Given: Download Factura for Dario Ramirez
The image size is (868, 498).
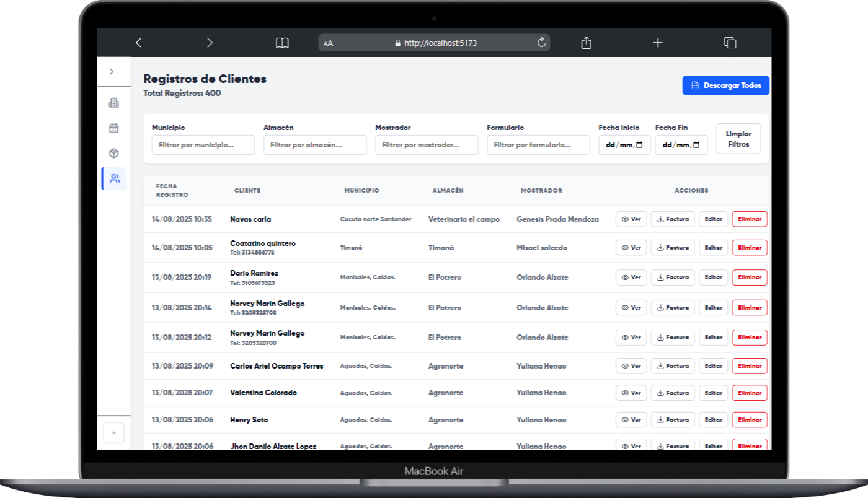Looking at the screenshot, I should pos(673,277).
